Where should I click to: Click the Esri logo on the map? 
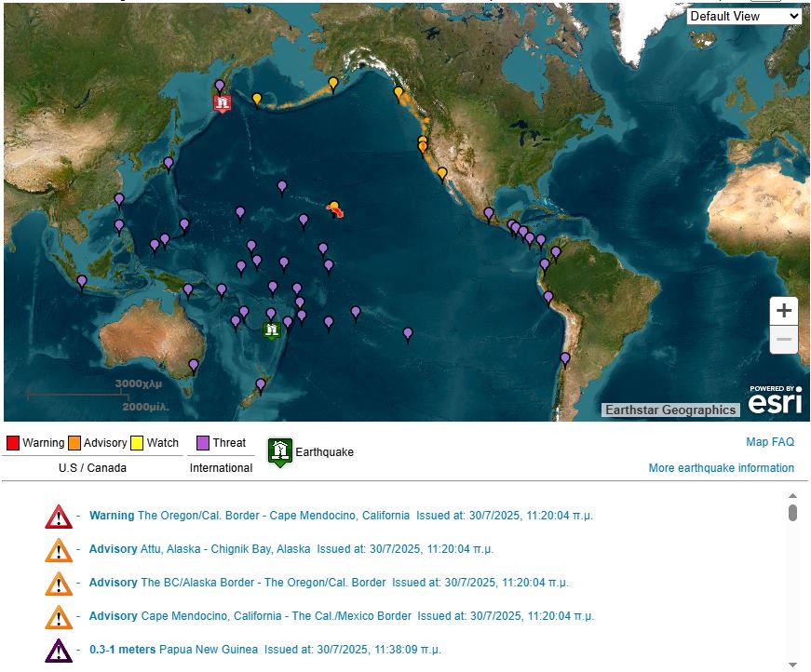point(774,401)
